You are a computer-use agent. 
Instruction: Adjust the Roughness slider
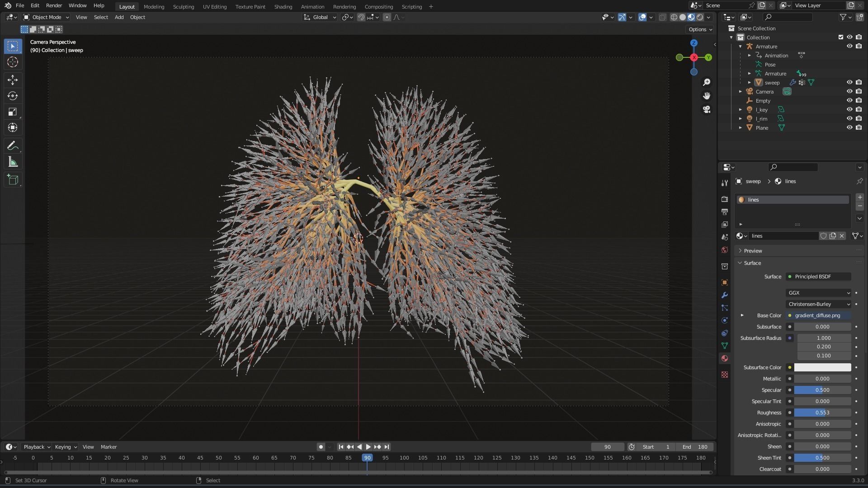pyautogui.click(x=822, y=413)
